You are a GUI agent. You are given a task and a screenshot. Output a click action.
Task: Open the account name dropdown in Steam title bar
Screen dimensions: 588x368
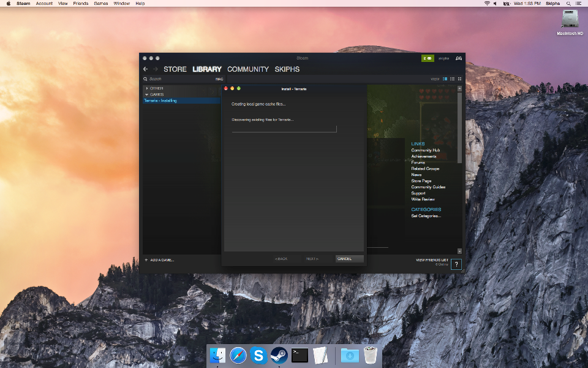click(444, 58)
